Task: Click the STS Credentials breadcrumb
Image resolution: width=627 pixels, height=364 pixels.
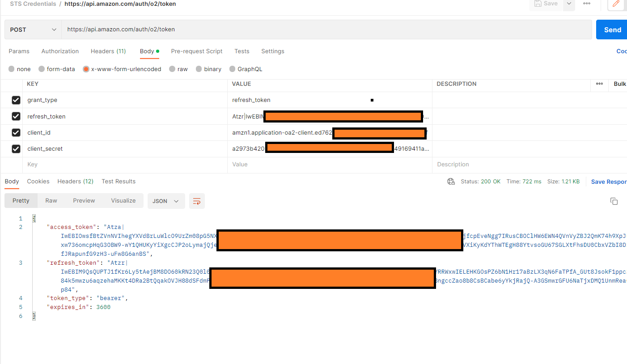Action: [33, 4]
